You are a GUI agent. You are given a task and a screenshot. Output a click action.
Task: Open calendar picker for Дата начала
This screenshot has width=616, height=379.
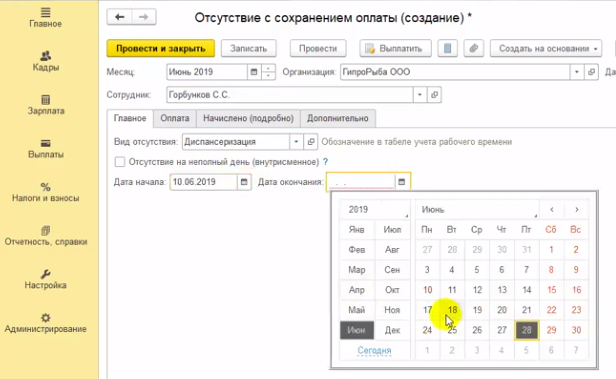tap(244, 182)
